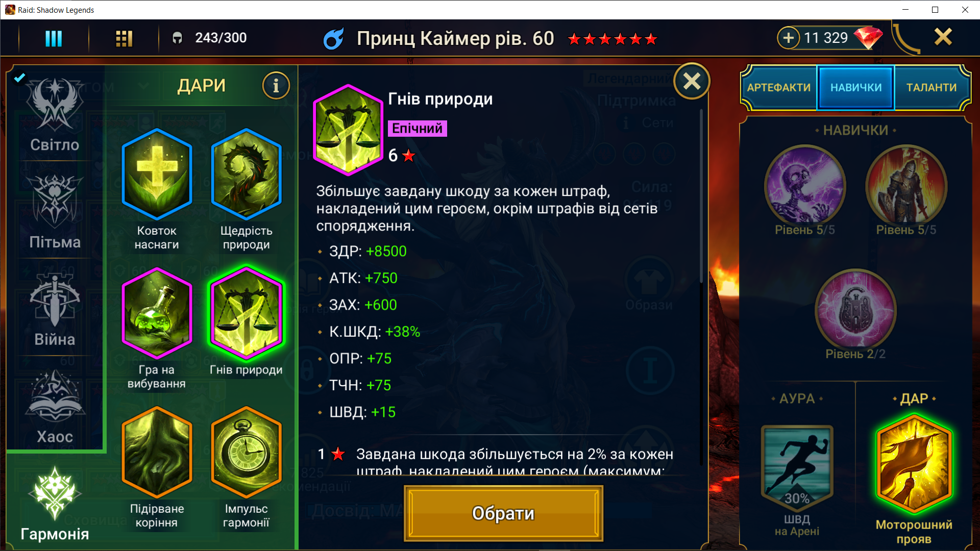This screenshot has width=980, height=551.
Task: Select the Ковток наснаги blessing icon
Action: click(157, 174)
